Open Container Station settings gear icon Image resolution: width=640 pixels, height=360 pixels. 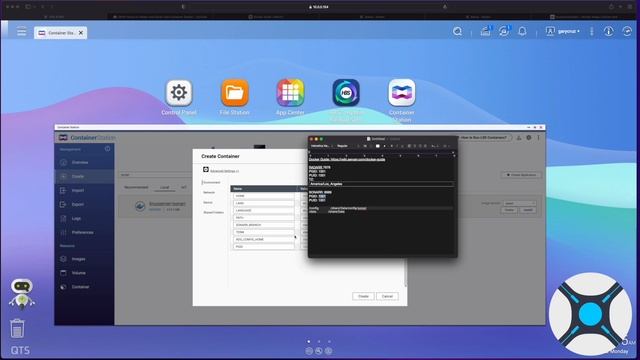[529, 138]
